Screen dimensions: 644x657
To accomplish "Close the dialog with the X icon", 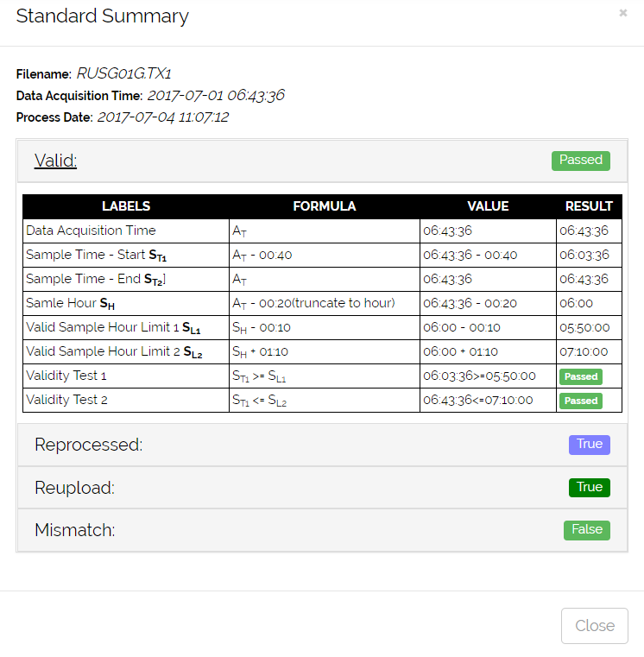I will click(623, 13).
